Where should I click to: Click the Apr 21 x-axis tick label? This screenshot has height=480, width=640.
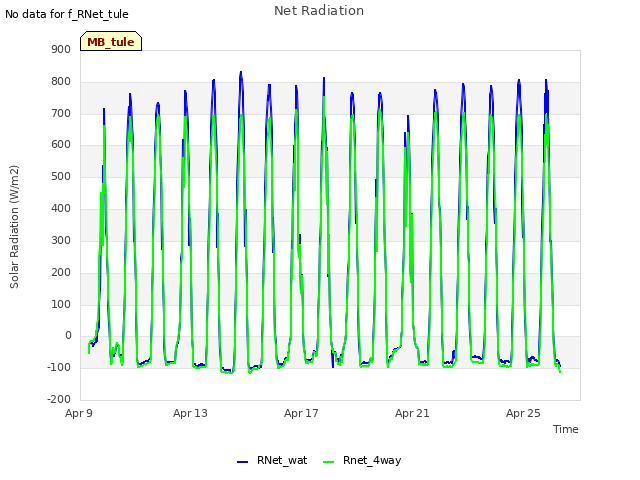(x=412, y=413)
